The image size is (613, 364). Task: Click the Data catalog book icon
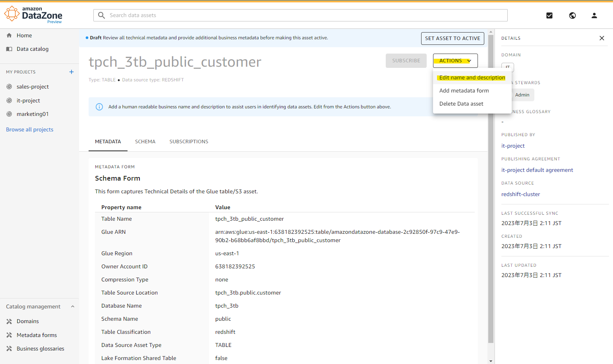tap(9, 49)
